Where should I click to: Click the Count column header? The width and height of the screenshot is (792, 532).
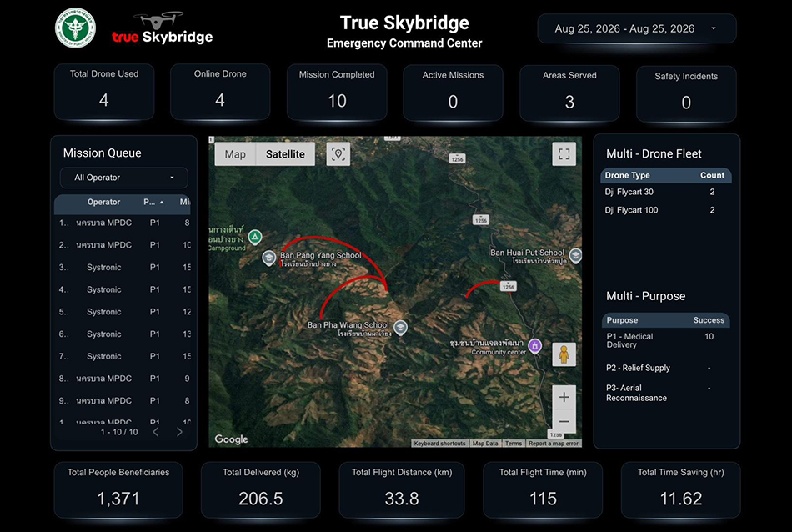[712, 175]
